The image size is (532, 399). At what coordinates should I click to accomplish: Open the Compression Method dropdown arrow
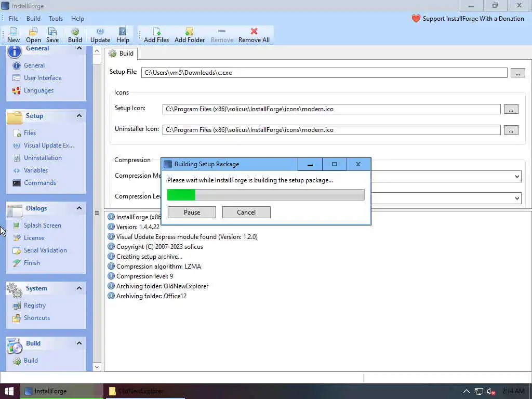coord(517,177)
